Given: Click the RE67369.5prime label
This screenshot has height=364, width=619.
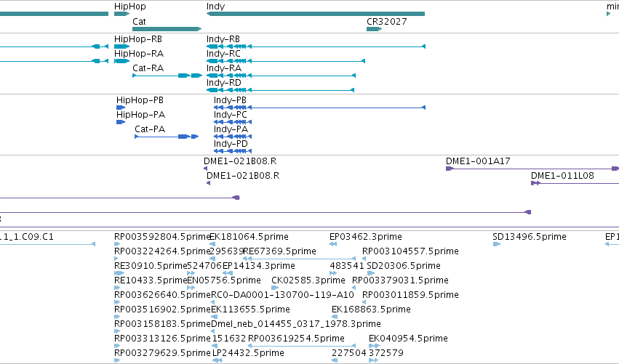Looking at the screenshot, I should [x=279, y=251].
